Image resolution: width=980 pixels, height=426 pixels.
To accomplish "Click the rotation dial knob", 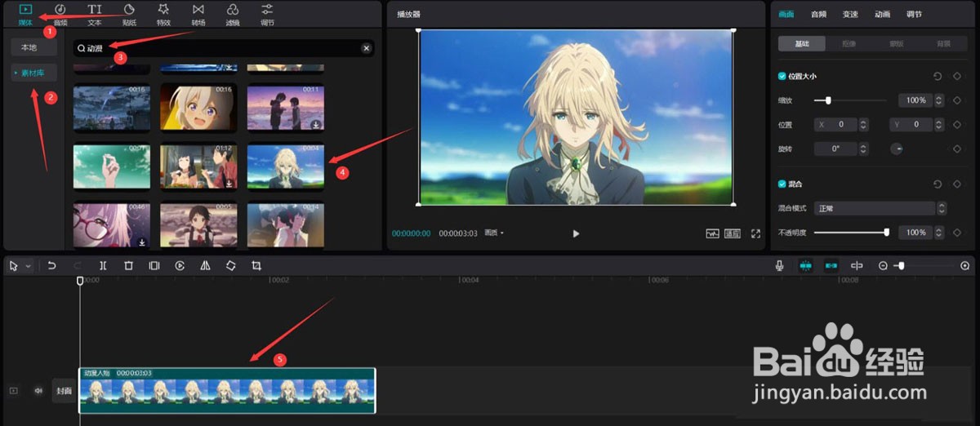I will click(897, 149).
